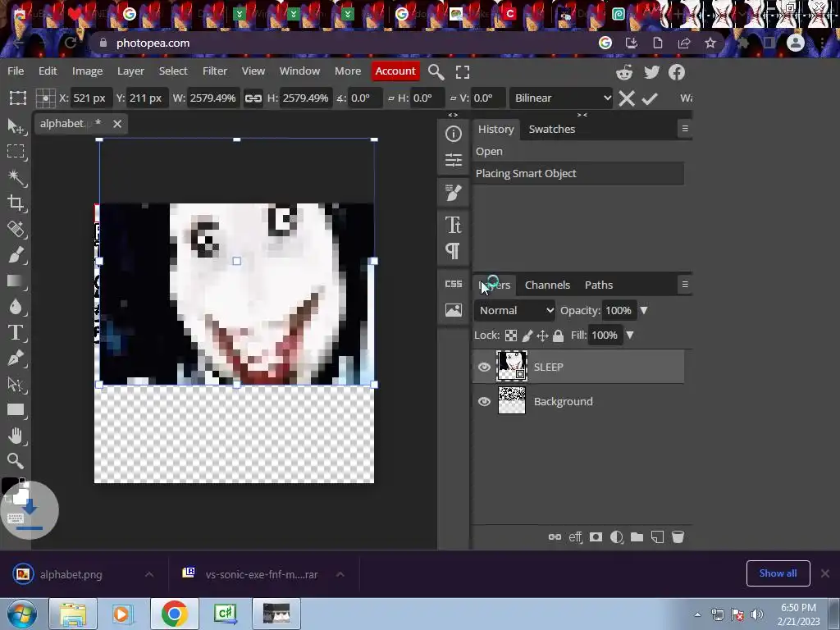Select the Crop tool
This screenshot has width=840, height=630.
pos(16,203)
